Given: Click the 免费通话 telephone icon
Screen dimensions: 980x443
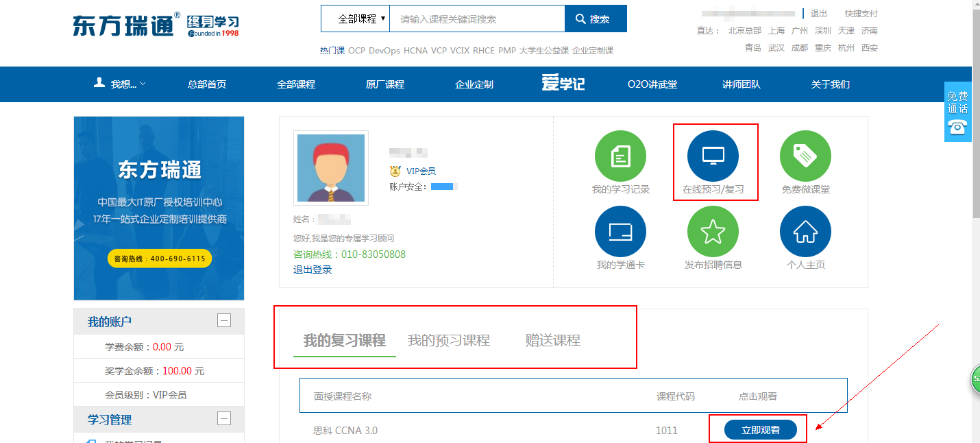Looking at the screenshot, I should point(957,127).
